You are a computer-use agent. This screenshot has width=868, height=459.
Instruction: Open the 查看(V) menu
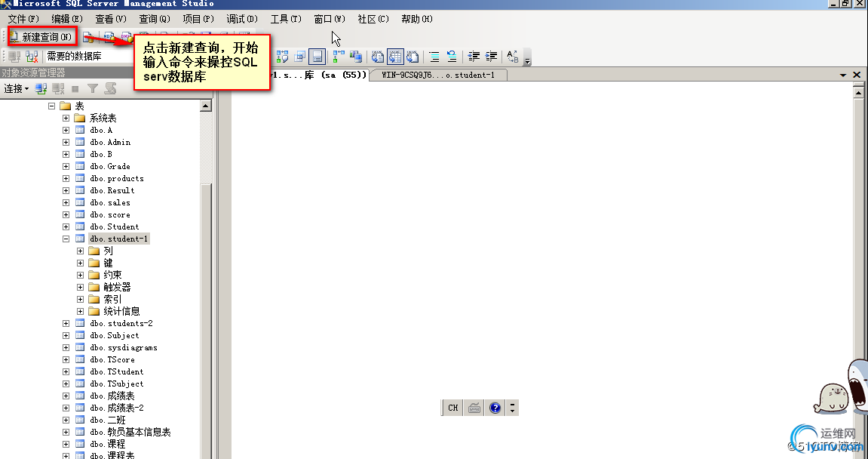click(111, 19)
